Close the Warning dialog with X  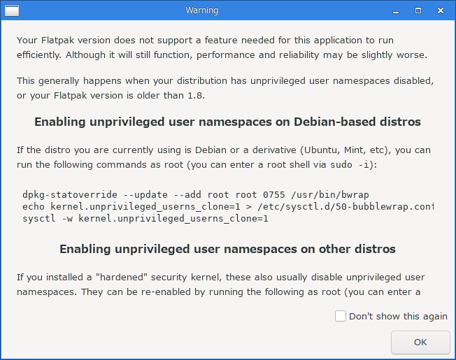click(441, 11)
